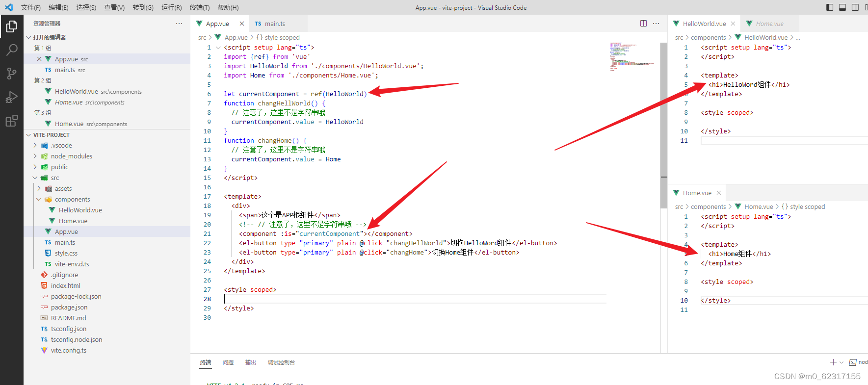Click the VS Code logo icon
This screenshot has width=868, height=385.
[9, 7]
